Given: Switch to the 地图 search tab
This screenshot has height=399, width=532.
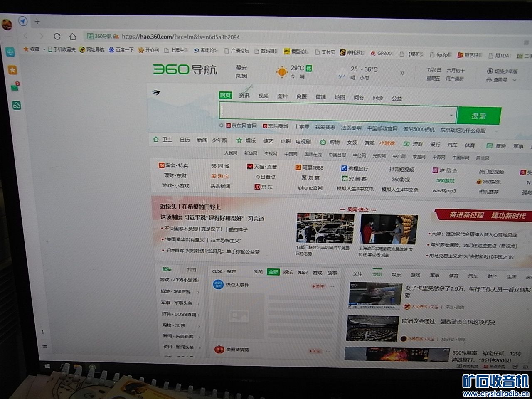Looking at the screenshot, I should point(340,97).
